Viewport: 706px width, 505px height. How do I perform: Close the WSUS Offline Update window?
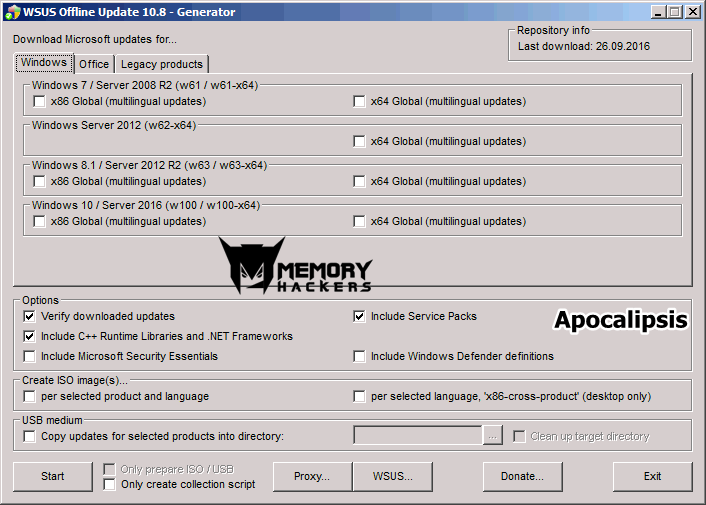click(x=692, y=12)
